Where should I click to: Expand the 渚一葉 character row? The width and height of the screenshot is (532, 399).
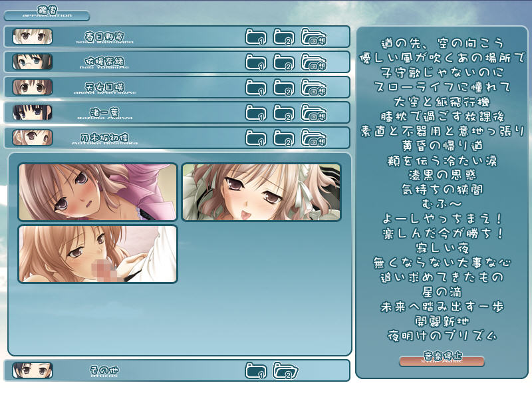click(100, 112)
